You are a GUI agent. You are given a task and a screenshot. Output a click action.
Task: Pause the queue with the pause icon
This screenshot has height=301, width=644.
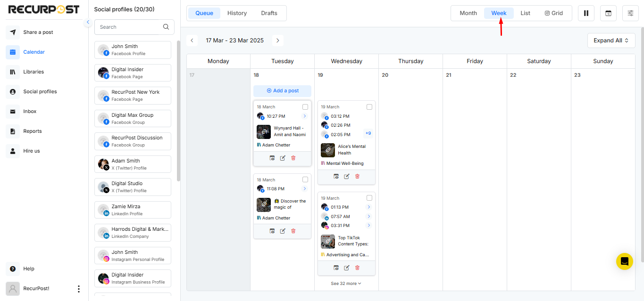tap(586, 13)
